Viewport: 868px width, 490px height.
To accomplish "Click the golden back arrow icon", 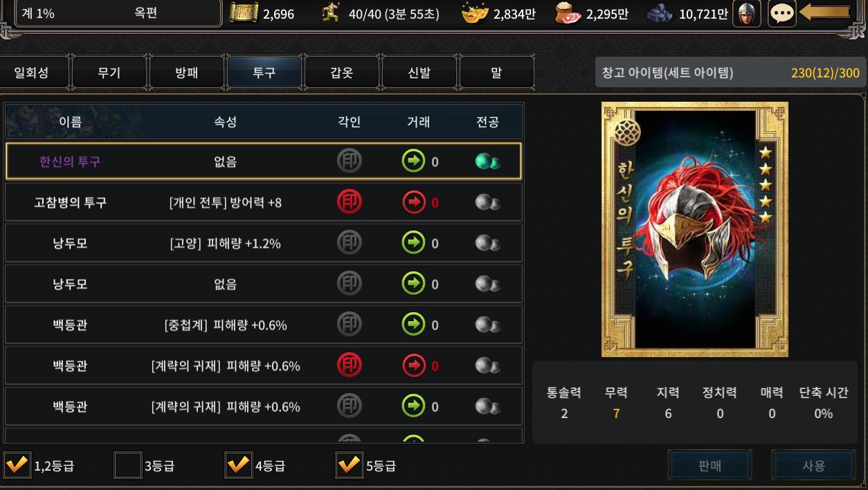I will [824, 12].
